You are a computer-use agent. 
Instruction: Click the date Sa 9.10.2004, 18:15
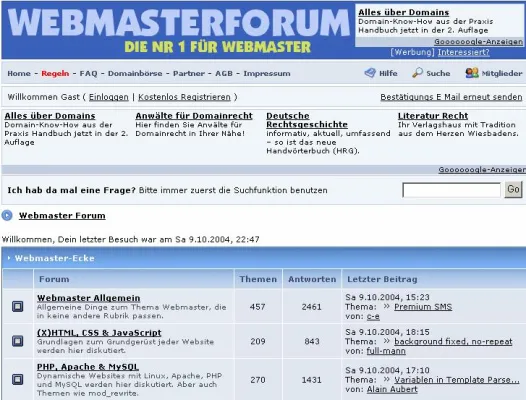click(387, 332)
